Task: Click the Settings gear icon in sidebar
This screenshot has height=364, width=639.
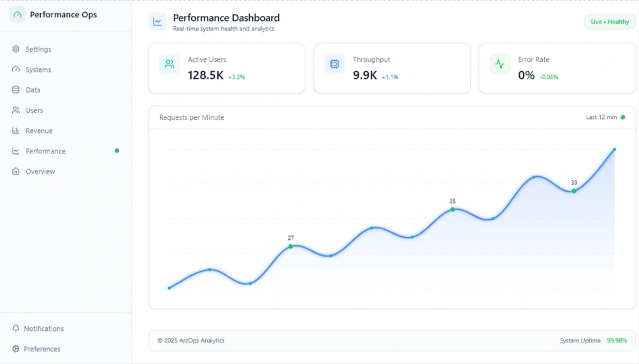Action: click(16, 49)
